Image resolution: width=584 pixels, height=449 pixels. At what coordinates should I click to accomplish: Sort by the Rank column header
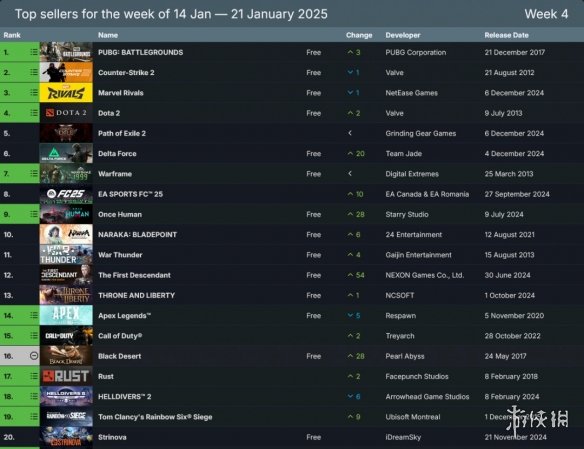point(12,35)
